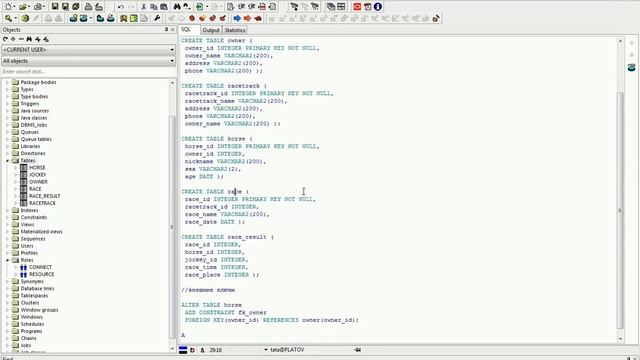This screenshot has width=640, height=360.
Task: Click the Undo arrow icon
Action: coord(121,7)
